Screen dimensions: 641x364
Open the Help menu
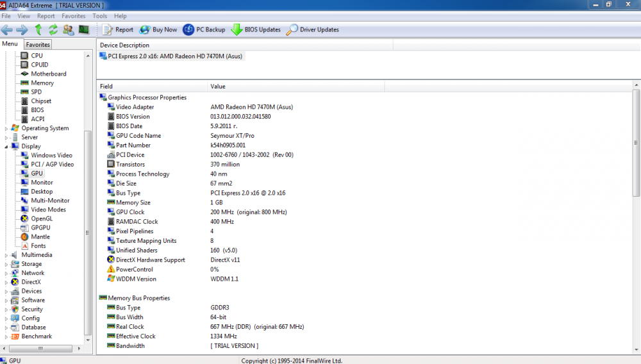click(121, 16)
